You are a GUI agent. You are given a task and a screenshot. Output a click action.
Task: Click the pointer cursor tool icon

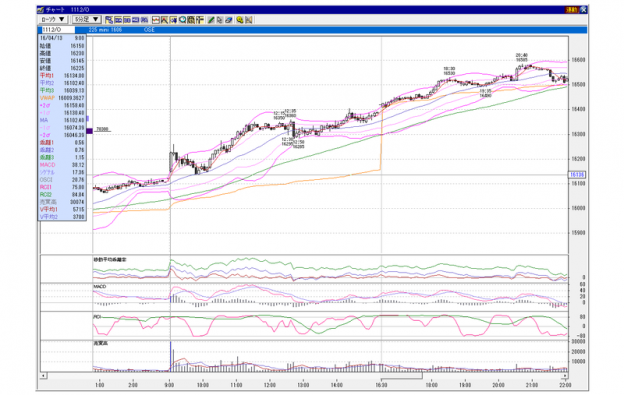(220, 19)
